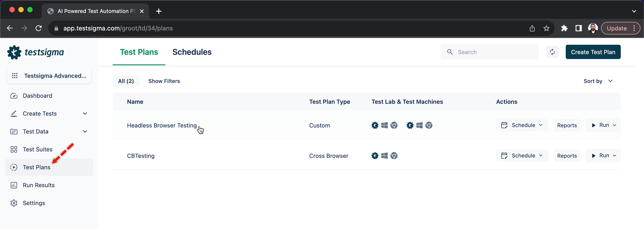Select the All (2) filter
644x229 pixels.
(126, 81)
